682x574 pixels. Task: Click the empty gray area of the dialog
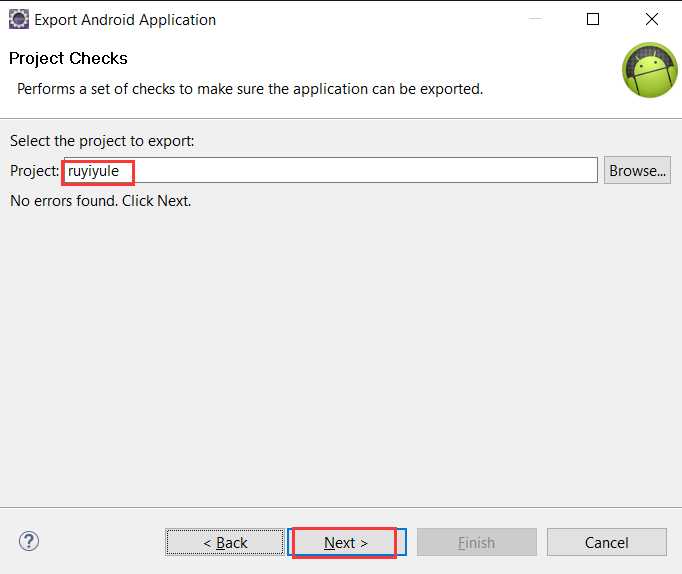coord(340,360)
